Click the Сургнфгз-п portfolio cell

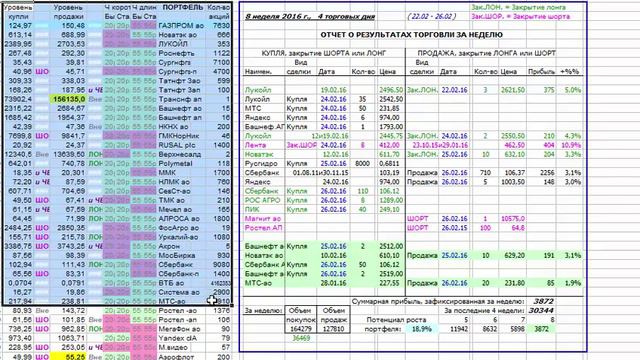[177, 71]
